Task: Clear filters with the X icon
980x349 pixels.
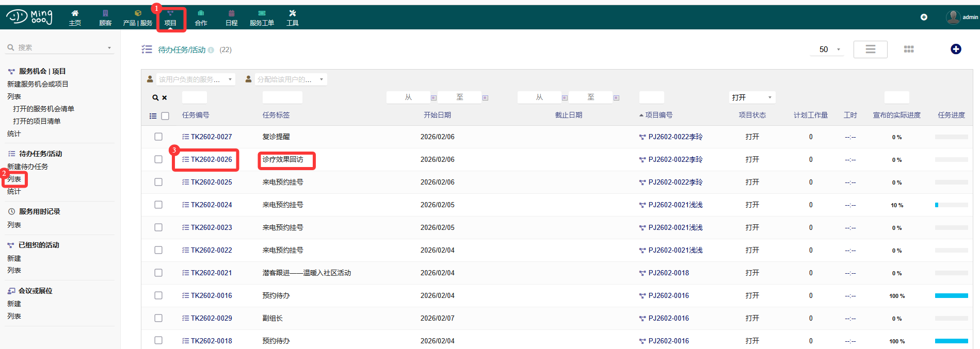Action: coord(165,97)
